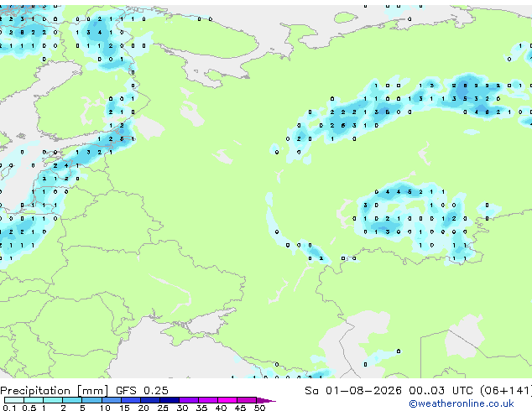532x411 pixels.
Task: Click the "Sa 01-08-2026" date text
Action: point(353,391)
